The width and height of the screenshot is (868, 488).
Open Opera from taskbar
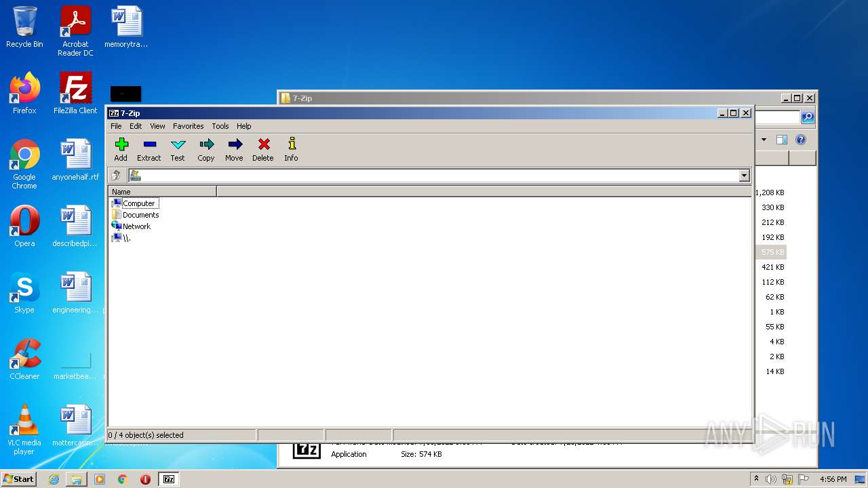pos(145,479)
